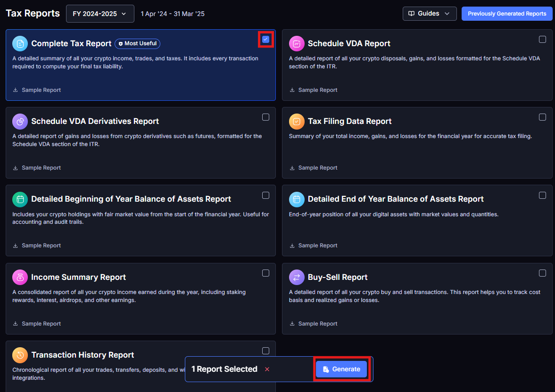Click the '1 Apr '24 - 31 Mar '25' date range

173,14
